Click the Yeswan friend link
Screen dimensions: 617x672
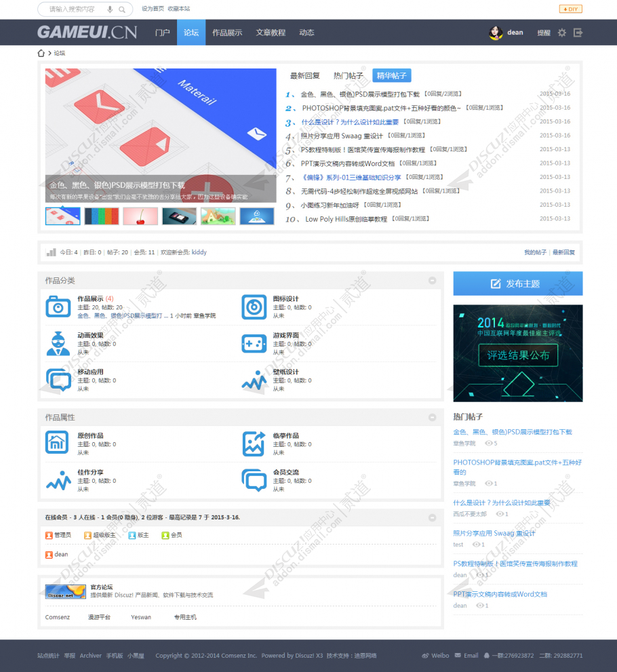pos(141,617)
